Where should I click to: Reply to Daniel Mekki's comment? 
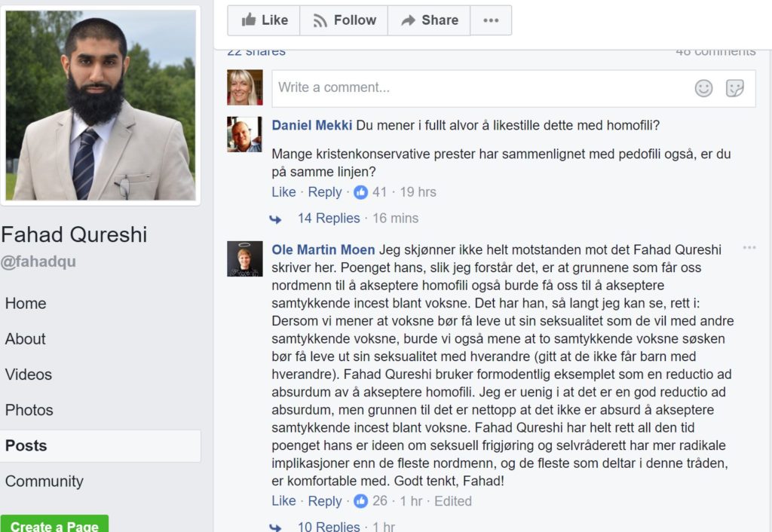(x=324, y=192)
